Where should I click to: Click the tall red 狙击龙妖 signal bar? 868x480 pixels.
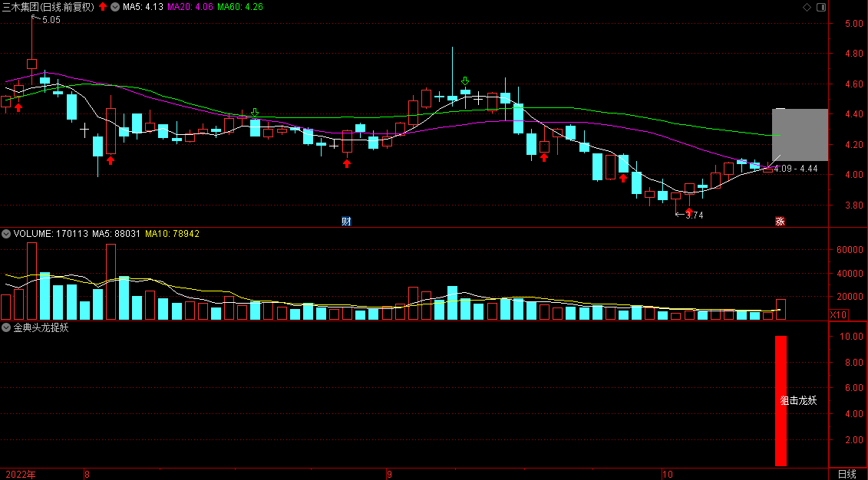(781, 401)
